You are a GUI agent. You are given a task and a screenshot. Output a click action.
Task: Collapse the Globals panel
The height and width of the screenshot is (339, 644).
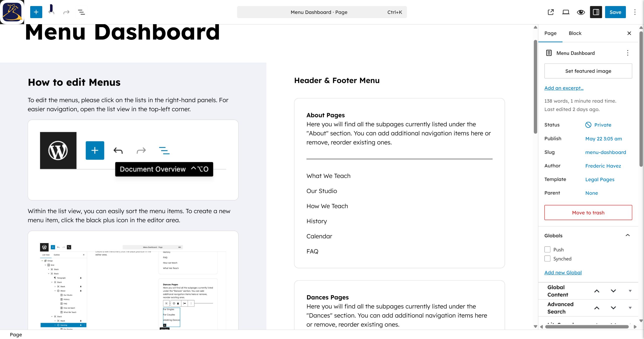coord(627,235)
